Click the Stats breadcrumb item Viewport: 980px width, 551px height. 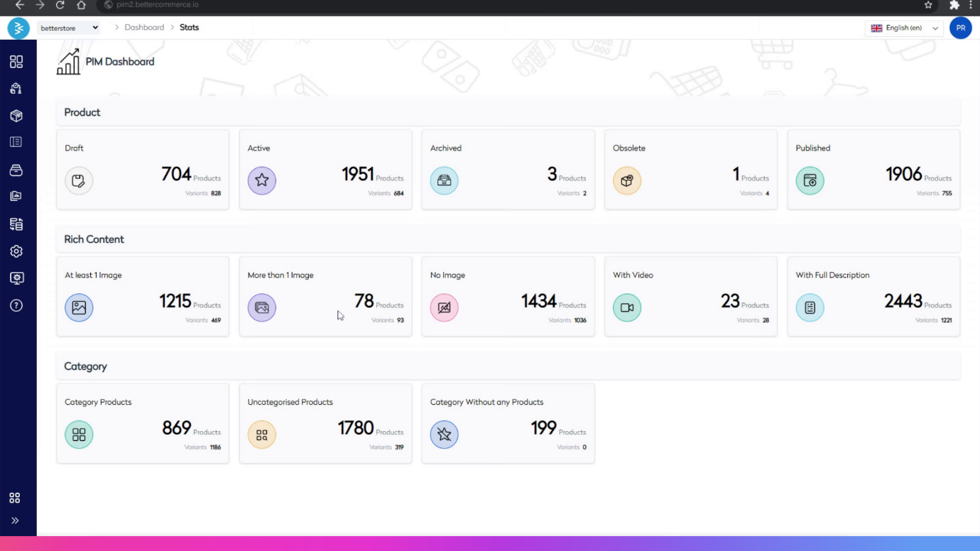tap(189, 28)
